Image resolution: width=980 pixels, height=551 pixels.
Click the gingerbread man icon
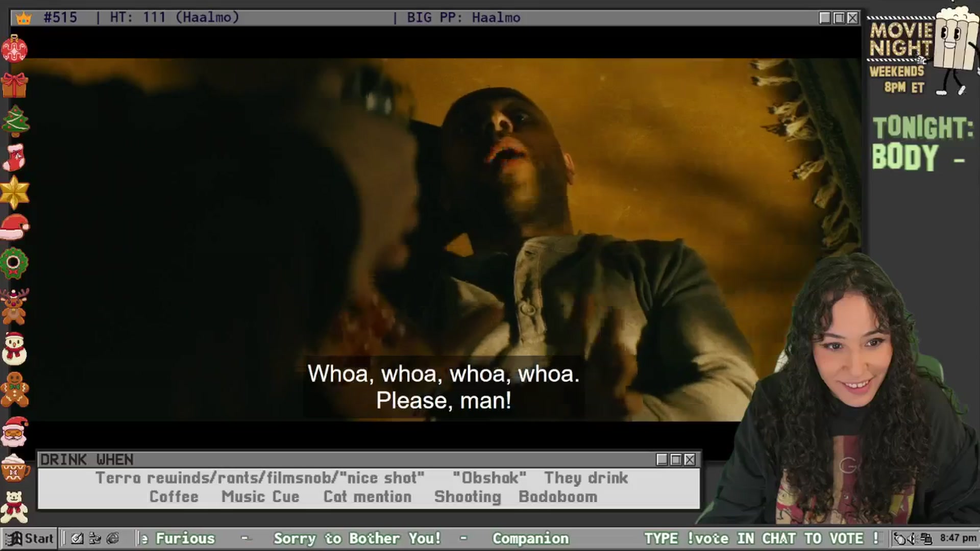[x=14, y=389]
